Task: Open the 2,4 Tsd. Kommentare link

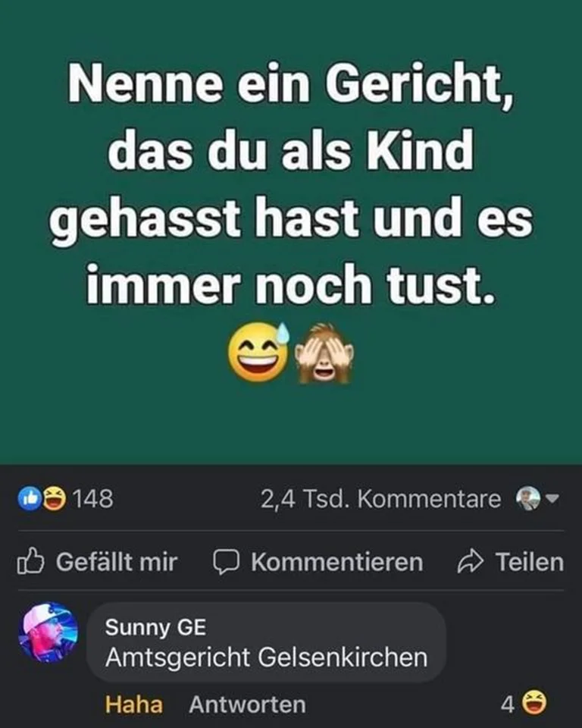Action: pyautogui.click(x=380, y=499)
